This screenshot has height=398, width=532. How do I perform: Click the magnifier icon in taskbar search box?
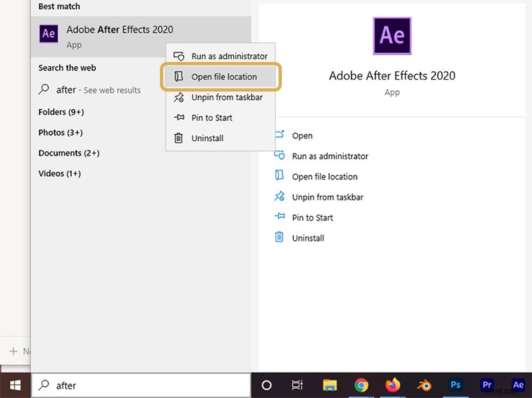click(x=44, y=385)
